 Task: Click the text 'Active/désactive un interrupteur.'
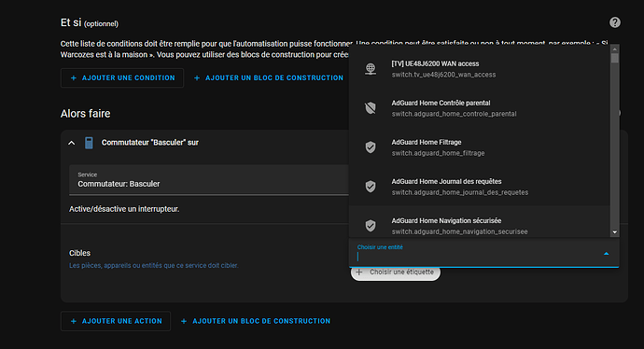click(x=124, y=209)
